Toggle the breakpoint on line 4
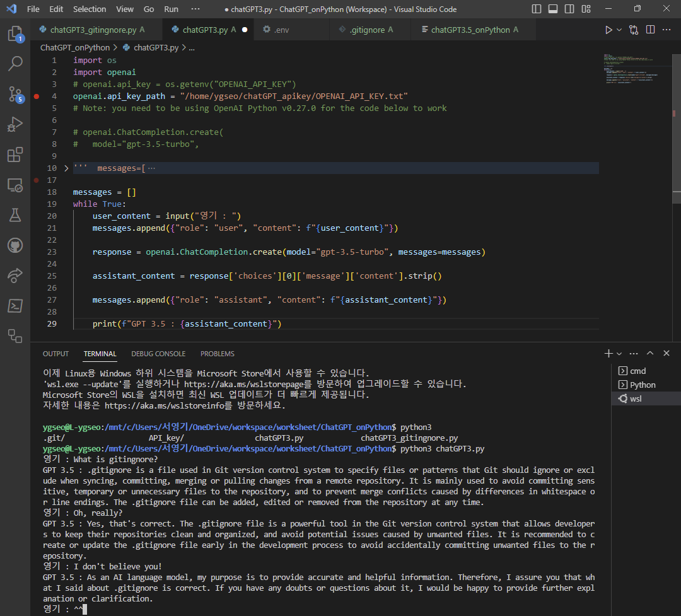 click(x=37, y=96)
